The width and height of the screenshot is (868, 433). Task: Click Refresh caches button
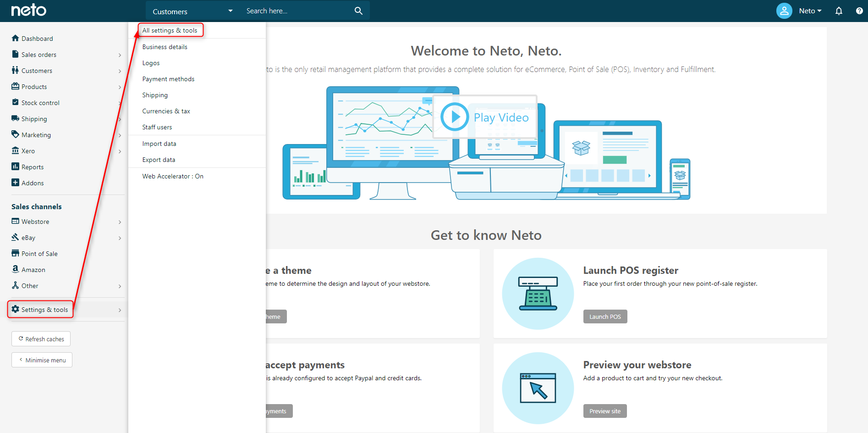tap(41, 339)
